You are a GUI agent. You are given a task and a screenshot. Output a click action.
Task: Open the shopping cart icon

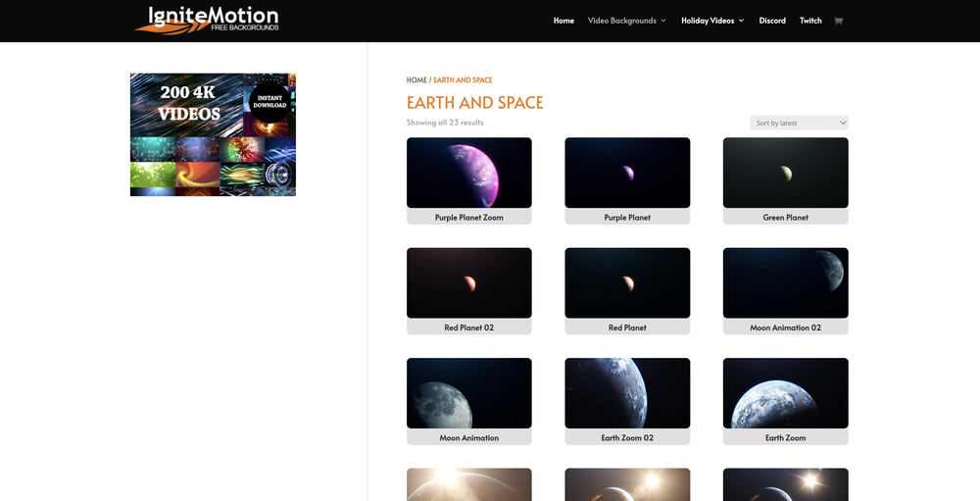tap(838, 21)
